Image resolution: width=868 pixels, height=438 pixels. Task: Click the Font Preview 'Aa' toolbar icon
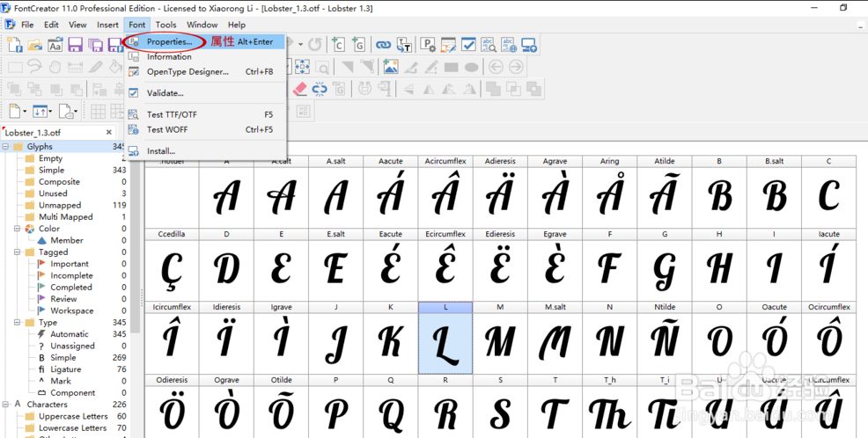[x=55, y=45]
